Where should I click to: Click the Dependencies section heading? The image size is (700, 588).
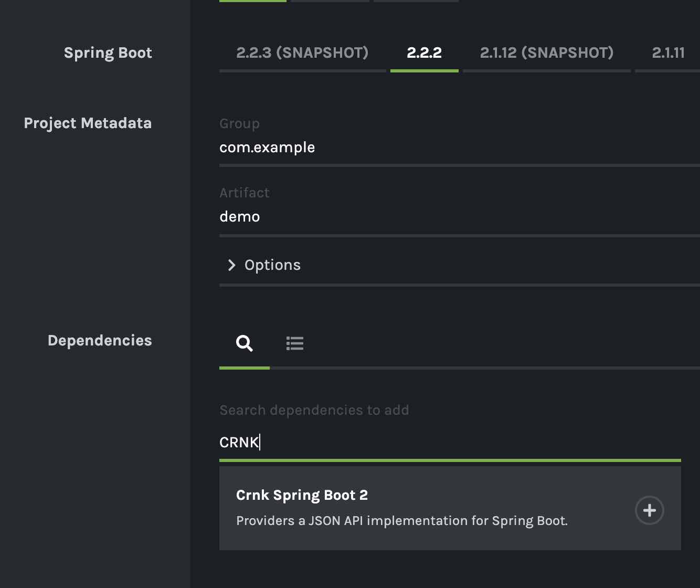[100, 341]
